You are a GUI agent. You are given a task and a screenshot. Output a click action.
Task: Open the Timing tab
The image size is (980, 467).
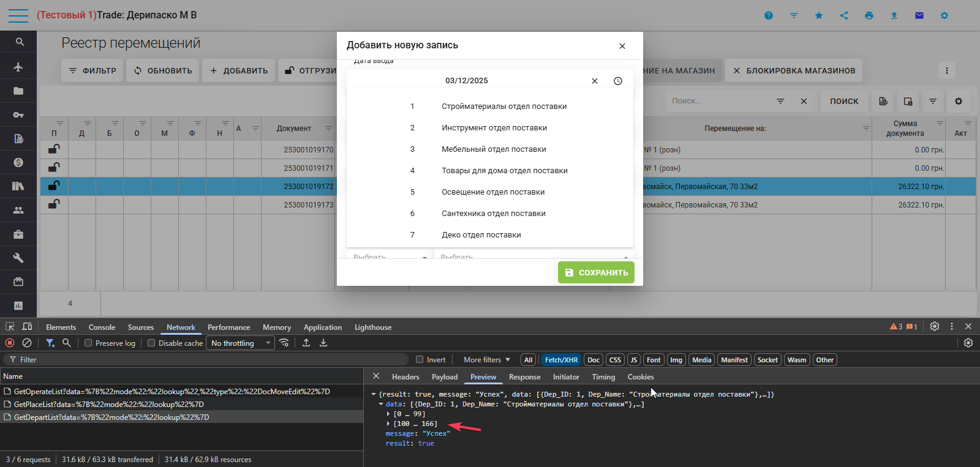point(603,377)
